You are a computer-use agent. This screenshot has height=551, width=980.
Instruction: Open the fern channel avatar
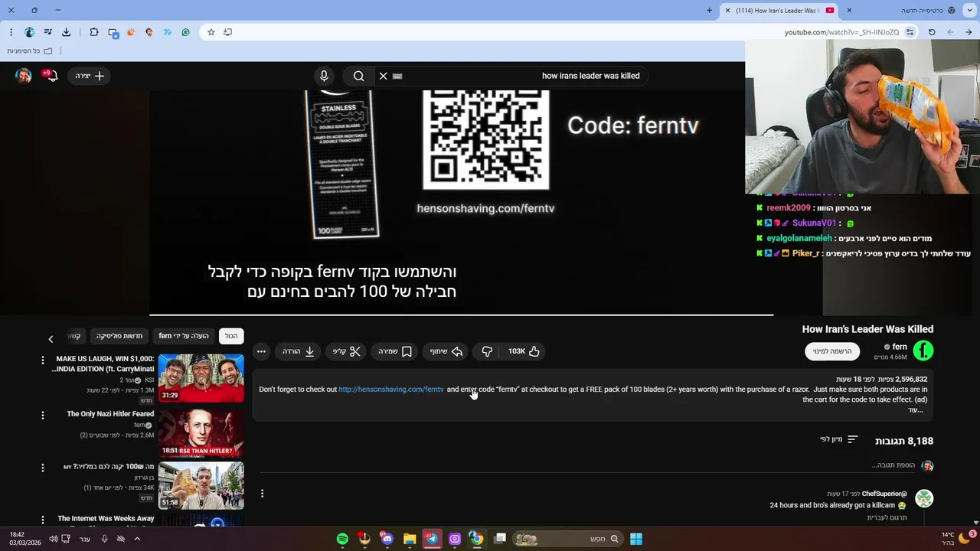pos(923,351)
